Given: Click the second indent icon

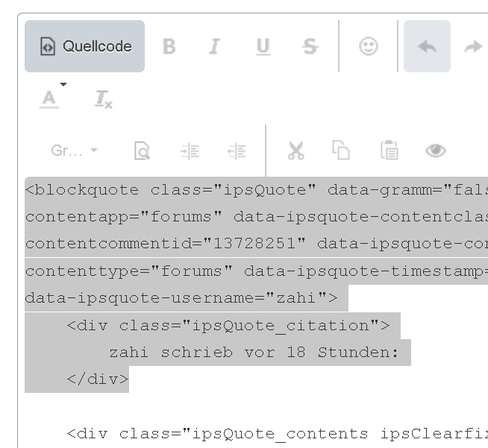Looking at the screenshot, I should [x=237, y=151].
